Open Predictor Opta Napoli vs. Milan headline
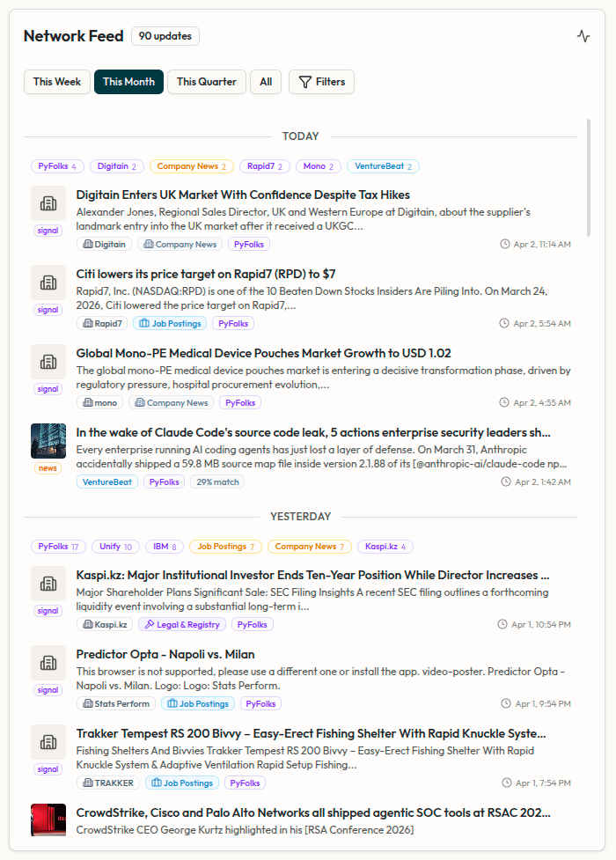This screenshot has height=860, width=616. click(165, 654)
